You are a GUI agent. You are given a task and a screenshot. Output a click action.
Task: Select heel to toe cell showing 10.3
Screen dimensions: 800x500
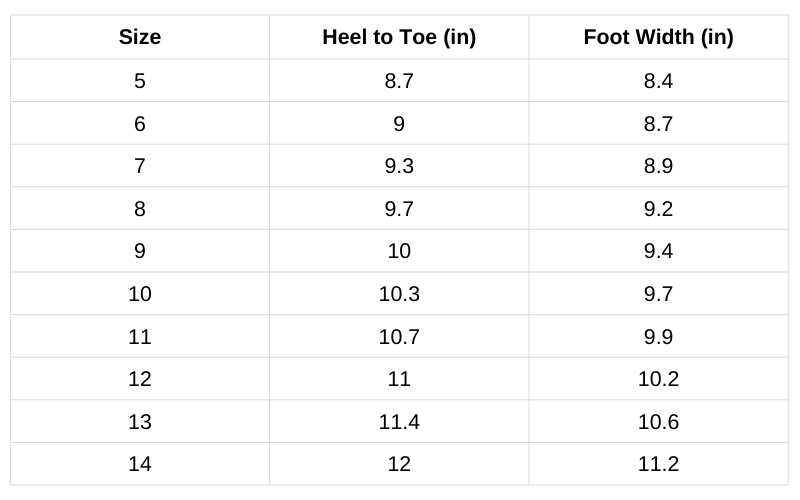(x=399, y=294)
